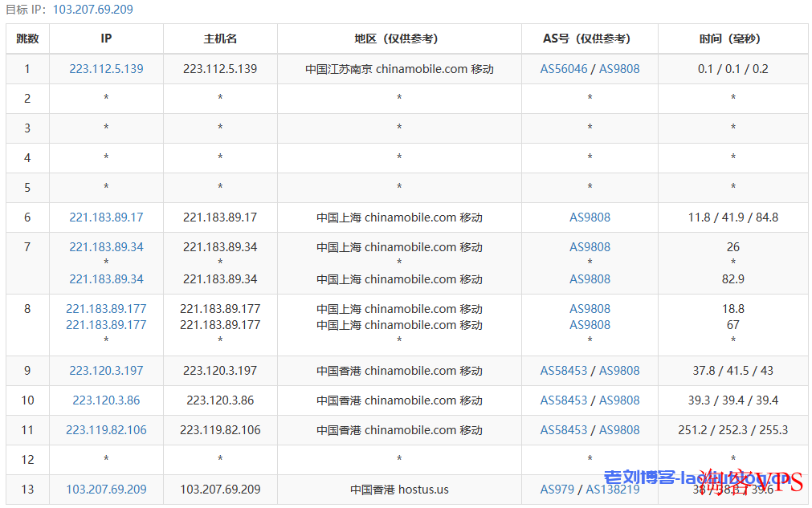
Task: Click IP link 223.112.5.139 in hop 1
Action: (x=106, y=69)
